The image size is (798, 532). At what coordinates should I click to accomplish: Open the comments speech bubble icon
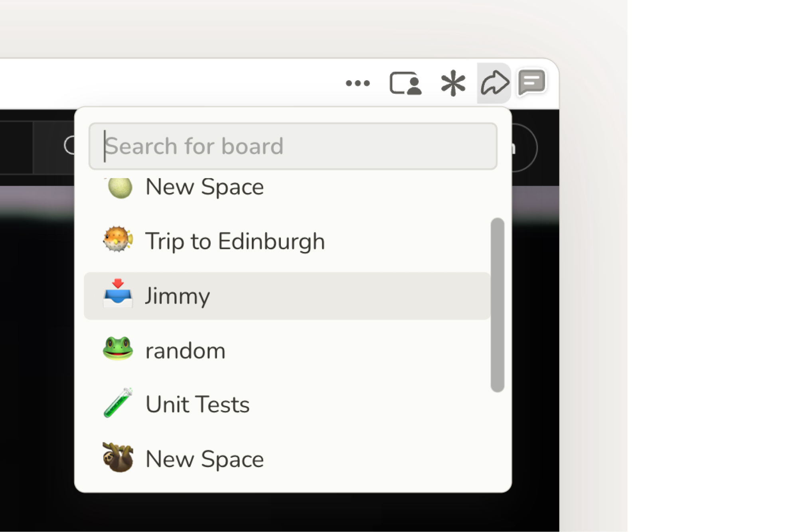point(532,83)
